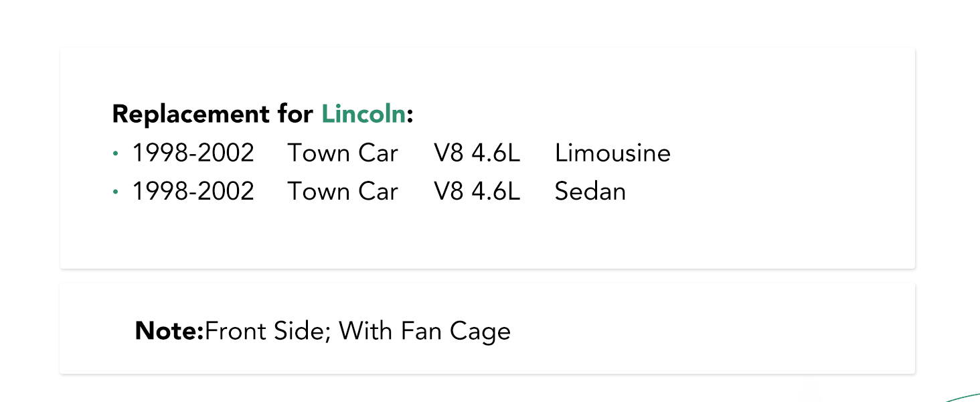Click green bullet before Sedan row
This screenshot has height=402, width=980.
coord(115,192)
